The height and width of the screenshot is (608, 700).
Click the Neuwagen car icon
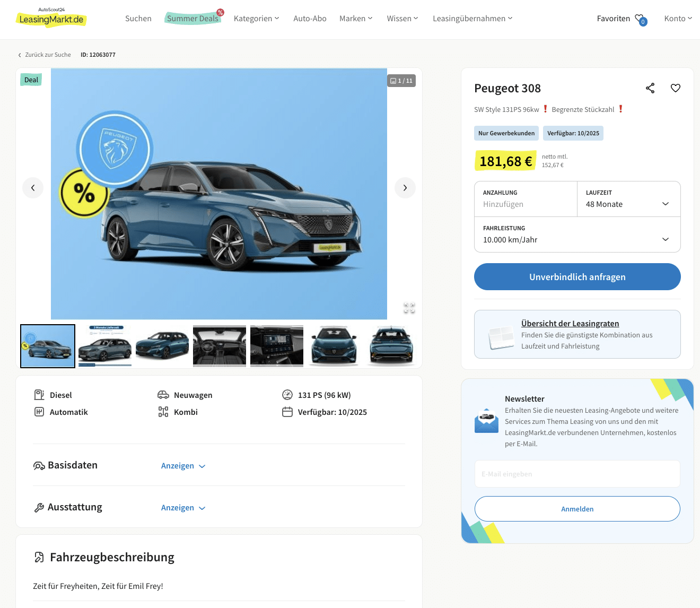[163, 395]
